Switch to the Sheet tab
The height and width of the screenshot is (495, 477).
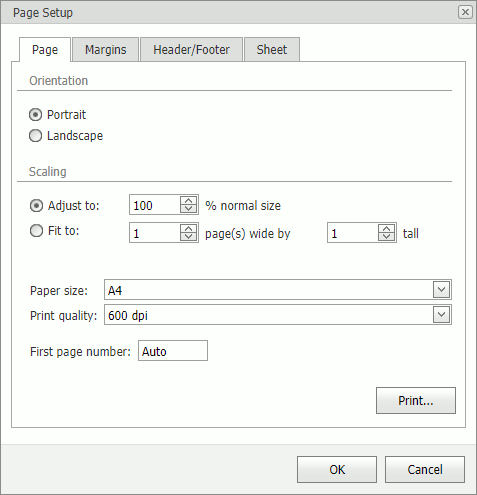(272, 50)
